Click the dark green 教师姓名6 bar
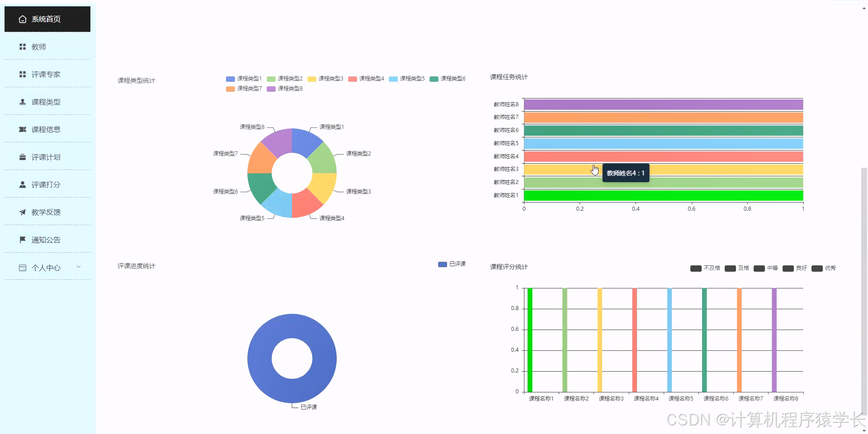This screenshot has height=434, width=868. tap(663, 131)
